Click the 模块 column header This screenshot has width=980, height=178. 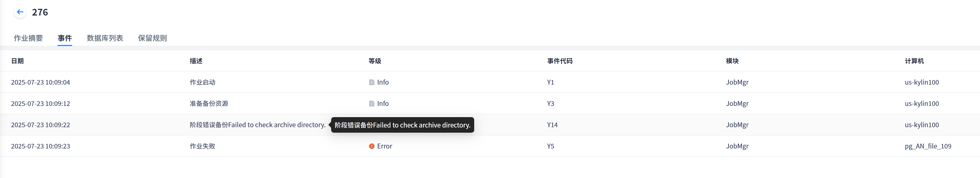click(x=732, y=61)
